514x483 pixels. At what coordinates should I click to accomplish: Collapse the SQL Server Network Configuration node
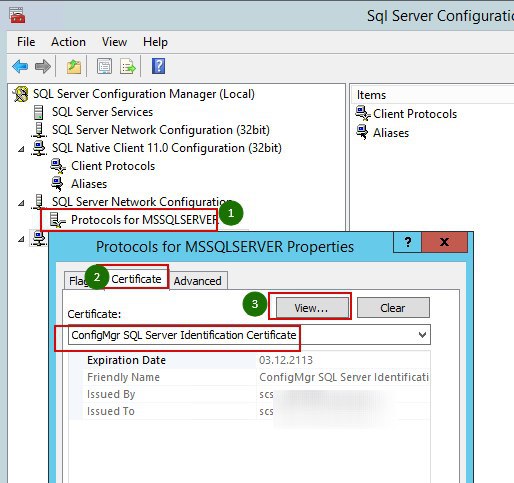pos(21,203)
